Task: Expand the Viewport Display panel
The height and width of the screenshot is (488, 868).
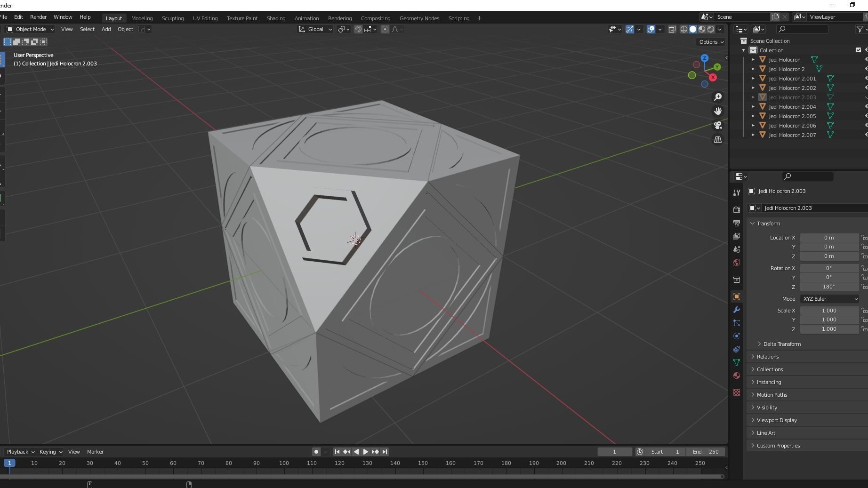Action: 777,420
